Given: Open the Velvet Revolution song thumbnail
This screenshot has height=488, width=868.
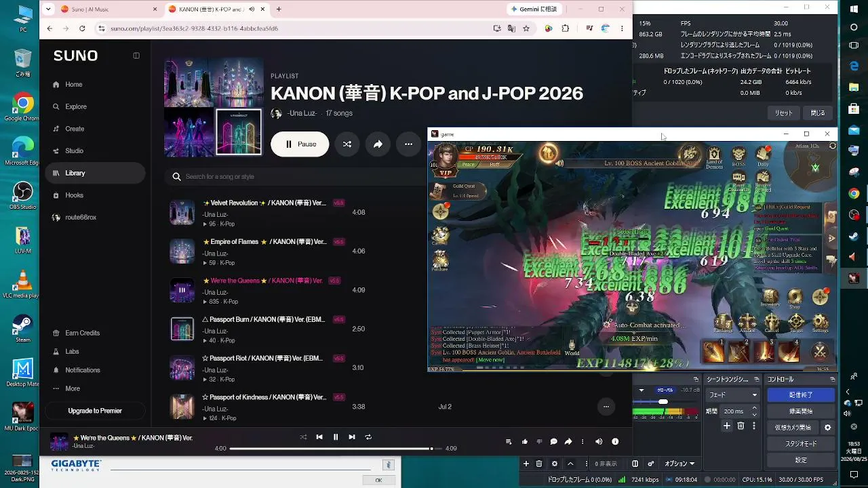Looking at the screenshot, I should point(182,212).
